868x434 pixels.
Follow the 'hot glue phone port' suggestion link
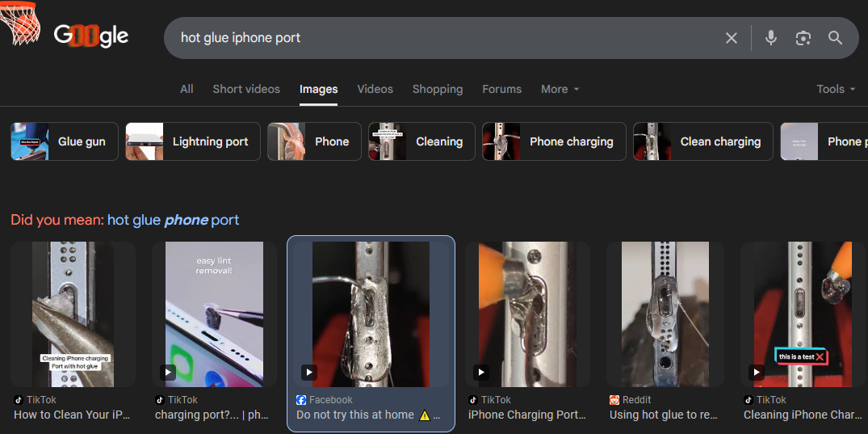pos(174,220)
